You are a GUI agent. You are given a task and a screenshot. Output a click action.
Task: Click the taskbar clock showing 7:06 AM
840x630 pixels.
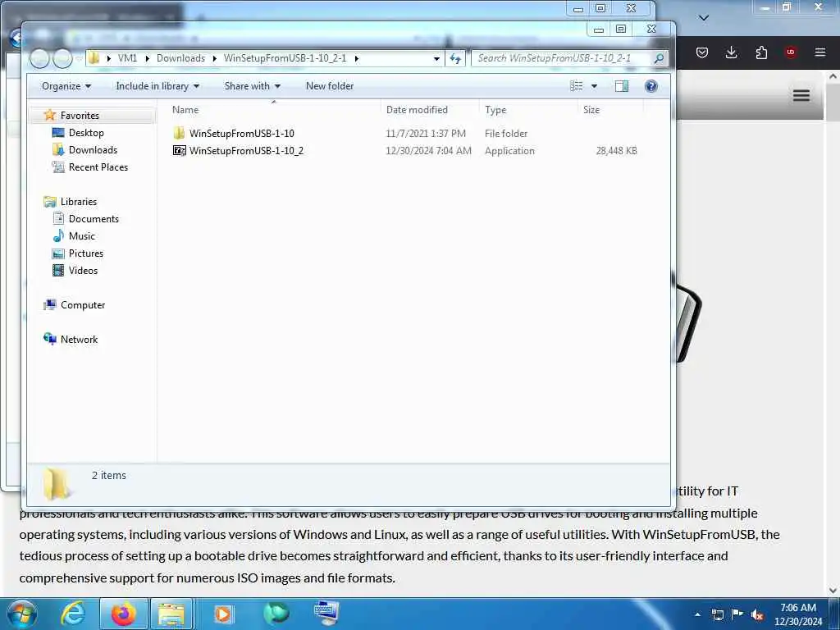pyautogui.click(x=797, y=614)
